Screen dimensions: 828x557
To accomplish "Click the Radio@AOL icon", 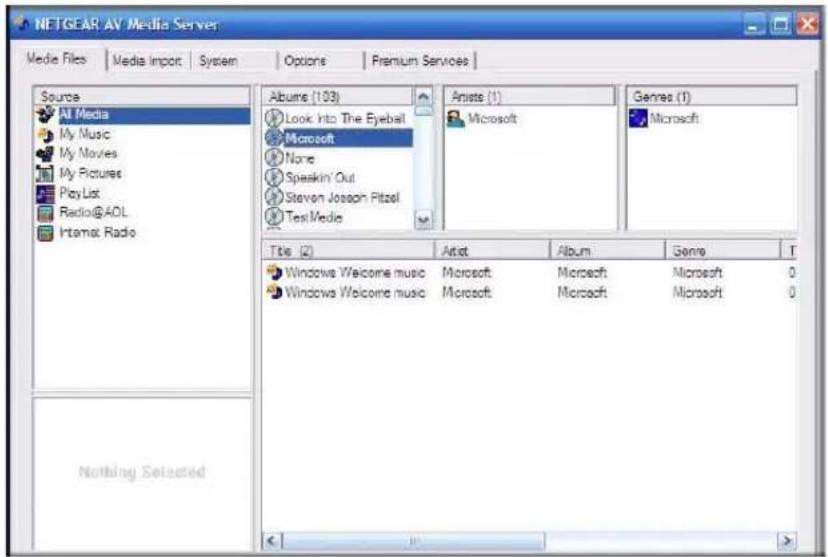I will (x=45, y=213).
